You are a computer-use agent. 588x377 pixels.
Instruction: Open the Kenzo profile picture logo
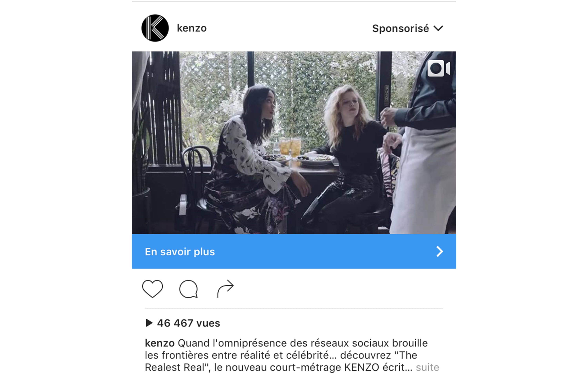(x=155, y=28)
